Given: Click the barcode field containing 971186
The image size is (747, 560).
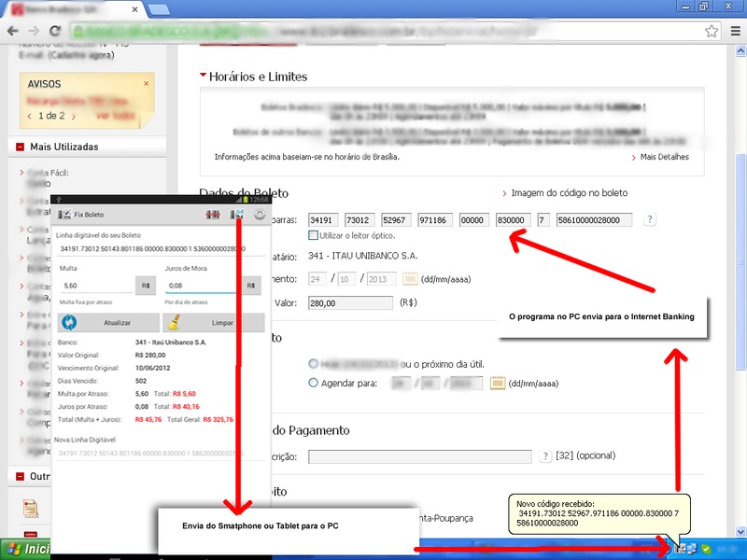Looking at the screenshot, I should click(435, 220).
